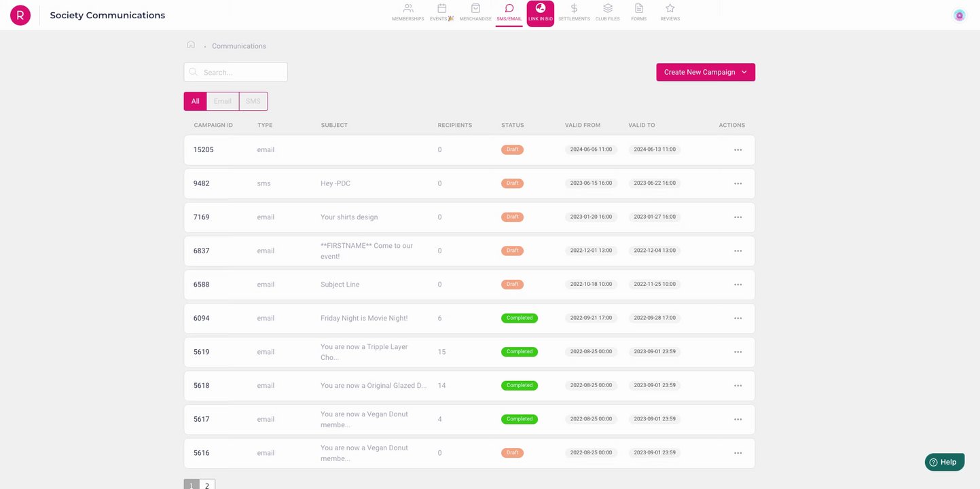This screenshot has height=489, width=980.
Task: Click valid-to date 2022-11-25 10:00
Action: click(x=655, y=285)
